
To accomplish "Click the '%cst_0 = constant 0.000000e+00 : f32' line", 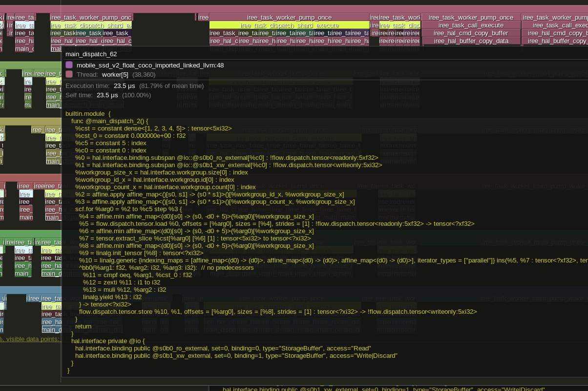I will [x=130, y=135].
